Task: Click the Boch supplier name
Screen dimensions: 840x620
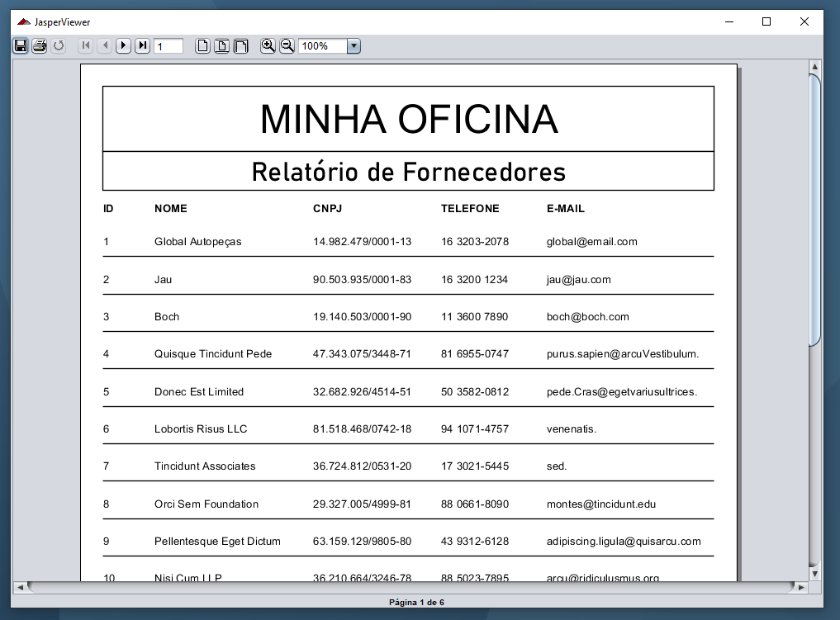Action: [x=167, y=316]
